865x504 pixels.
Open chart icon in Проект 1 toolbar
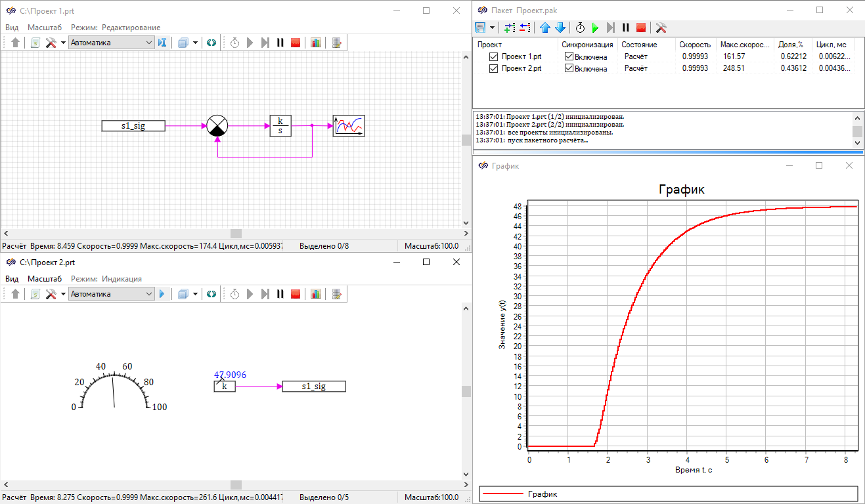[x=316, y=43]
